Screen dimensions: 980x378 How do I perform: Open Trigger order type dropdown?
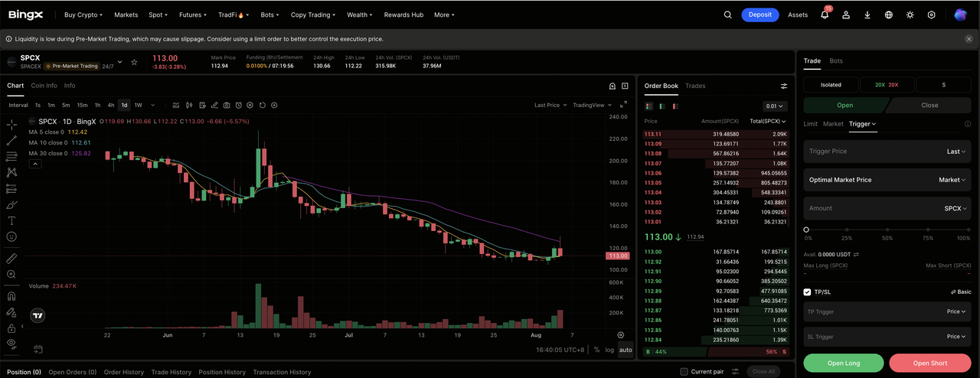863,123
